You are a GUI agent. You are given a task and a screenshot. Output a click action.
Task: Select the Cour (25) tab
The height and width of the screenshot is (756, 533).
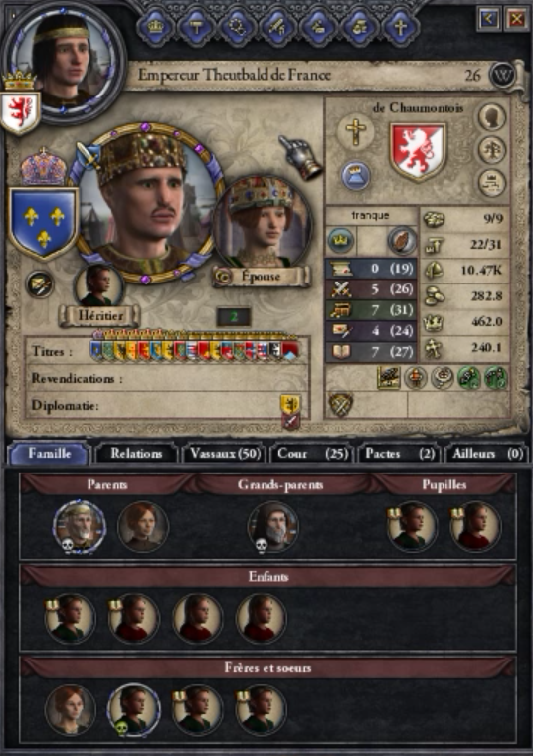(312, 454)
